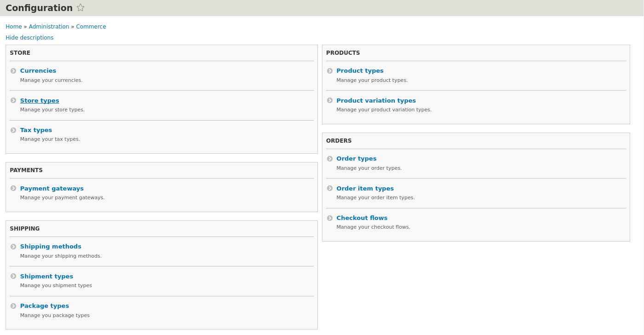Screen dimensions: 644x335
Task: Click the arrow icon beside Package types
Action: point(13,306)
